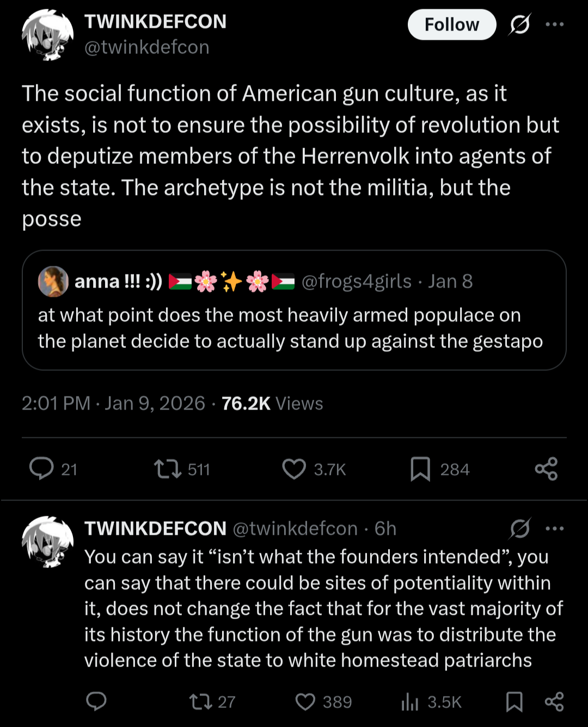Follow the TWINKDEFCON account
The width and height of the screenshot is (588, 727).
click(x=451, y=25)
